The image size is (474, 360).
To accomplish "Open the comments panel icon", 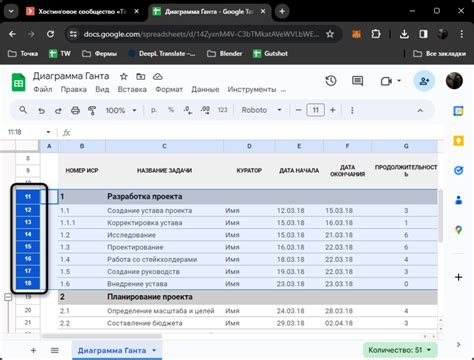I will (x=357, y=81).
